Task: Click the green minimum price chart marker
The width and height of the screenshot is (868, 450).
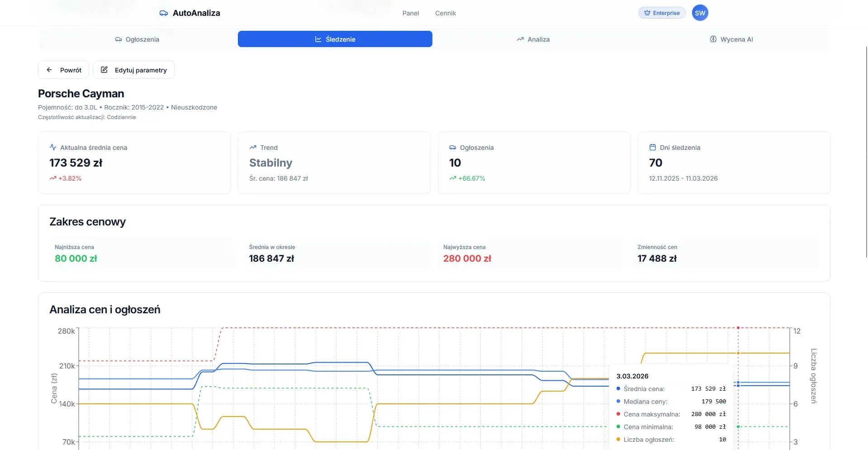Action: click(x=738, y=426)
